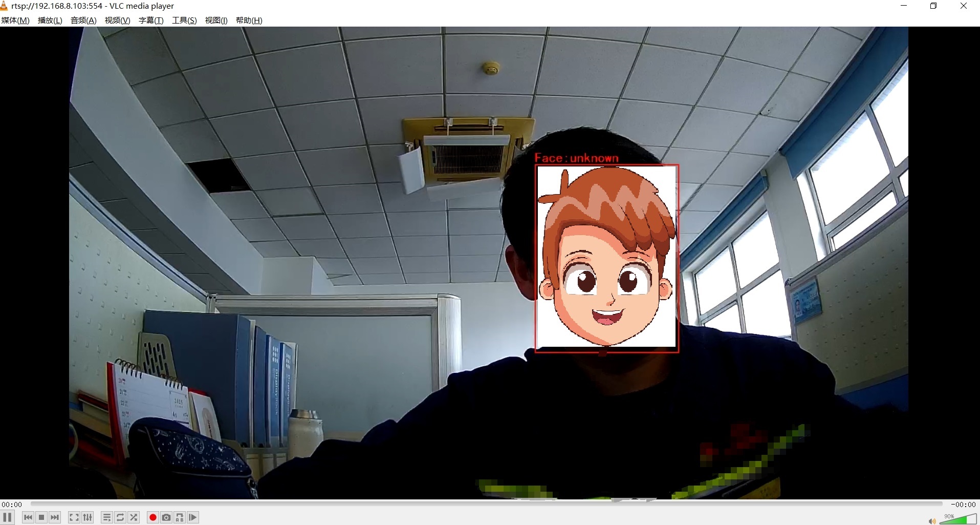Set the A-B loop points
The width and height of the screenshot is (980, 525).
pyautogui.click(x=180, y=517)
